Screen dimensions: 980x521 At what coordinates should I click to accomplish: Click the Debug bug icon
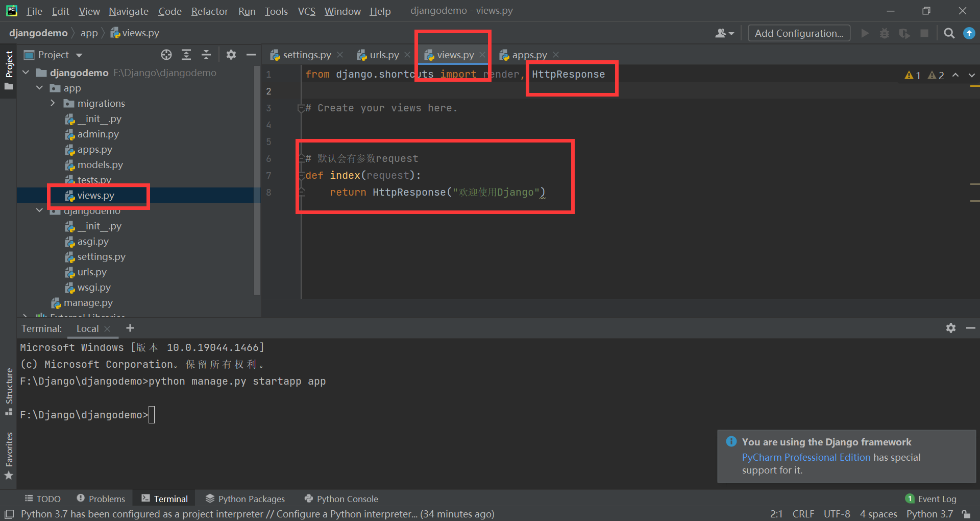tap(885, 33)
